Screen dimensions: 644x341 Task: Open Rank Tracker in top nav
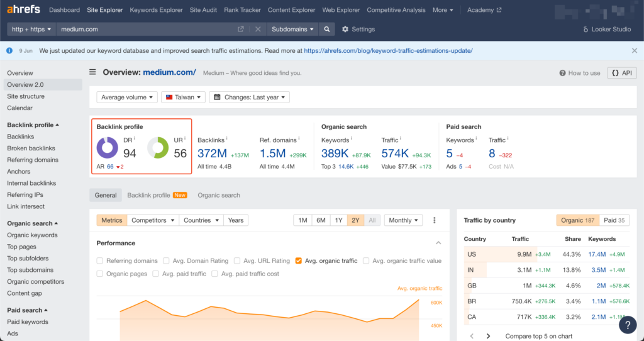pos(242,10)
